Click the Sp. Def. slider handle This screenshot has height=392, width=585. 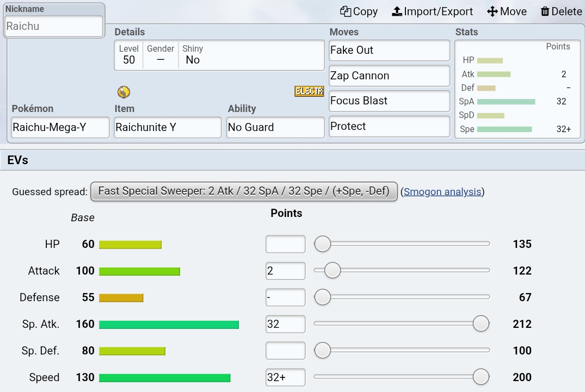pos(322,350)
